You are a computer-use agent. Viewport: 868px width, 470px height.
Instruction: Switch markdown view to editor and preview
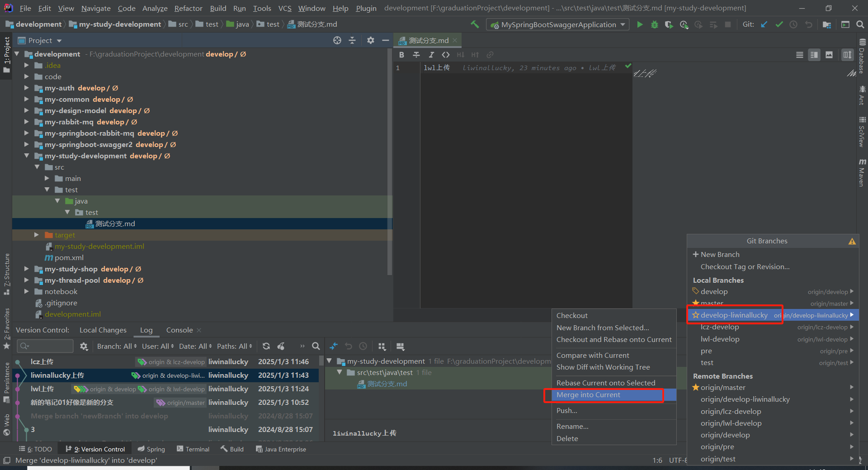coord(814,55)
